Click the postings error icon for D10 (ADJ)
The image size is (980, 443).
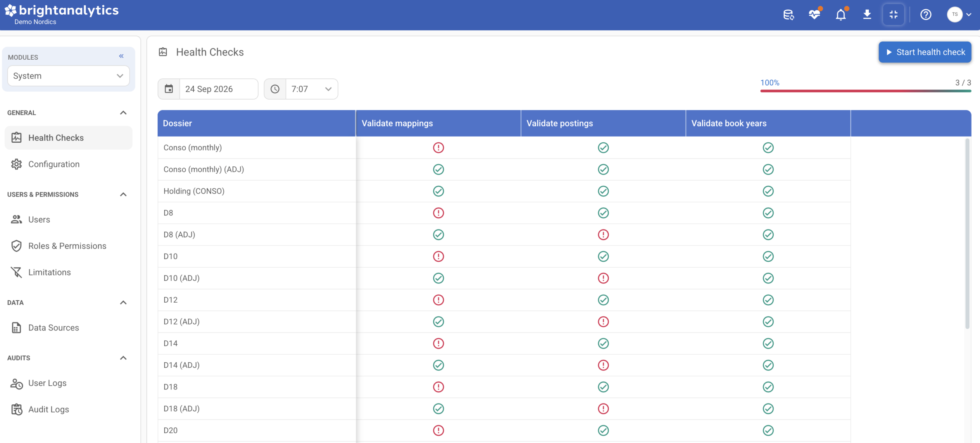coord(603,278)
